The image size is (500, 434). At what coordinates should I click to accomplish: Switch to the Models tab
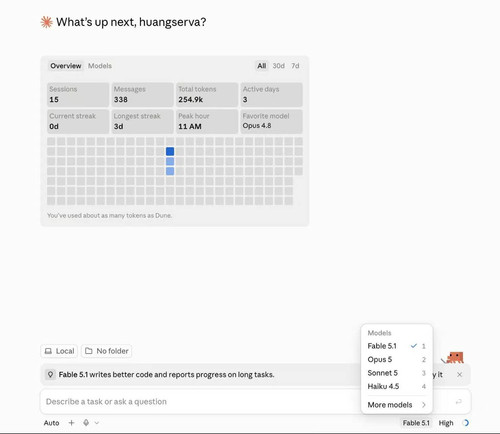pyautogui.click(x=100, y=66)
